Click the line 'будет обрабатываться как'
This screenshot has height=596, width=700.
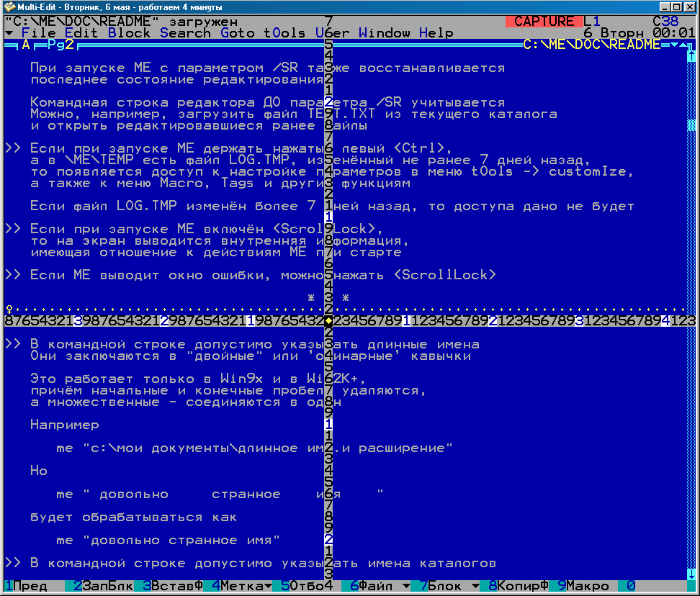(133, 517)
